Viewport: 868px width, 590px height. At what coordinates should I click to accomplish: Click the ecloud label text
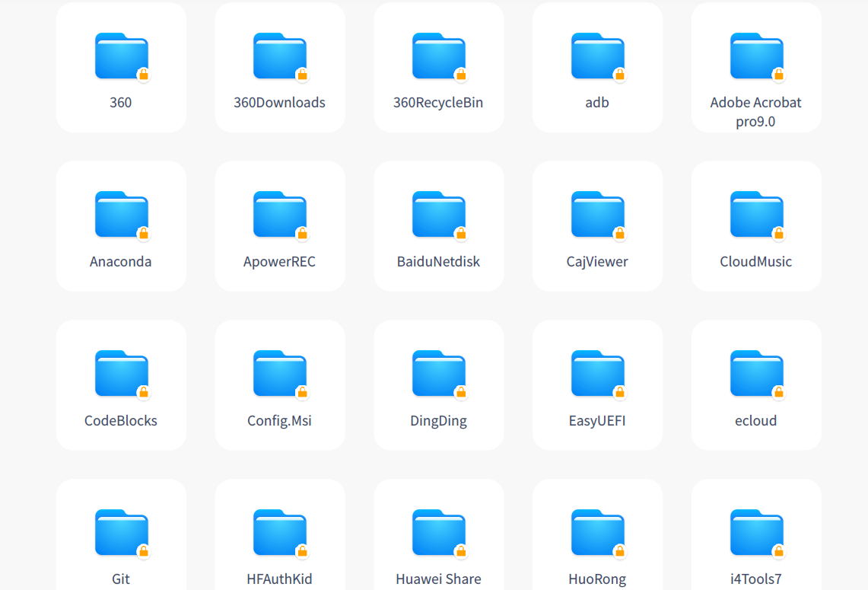coord(755,420)
